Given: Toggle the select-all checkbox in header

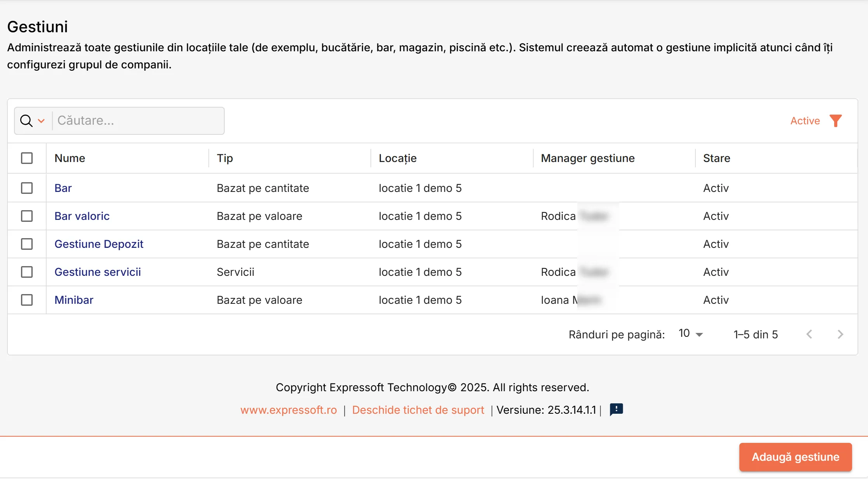Looking at the screenshot, I should point(27,158).
